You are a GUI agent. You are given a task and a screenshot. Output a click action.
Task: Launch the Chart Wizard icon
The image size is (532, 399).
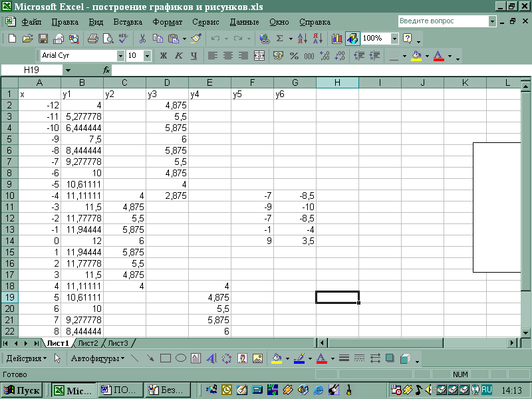[337, 39]
